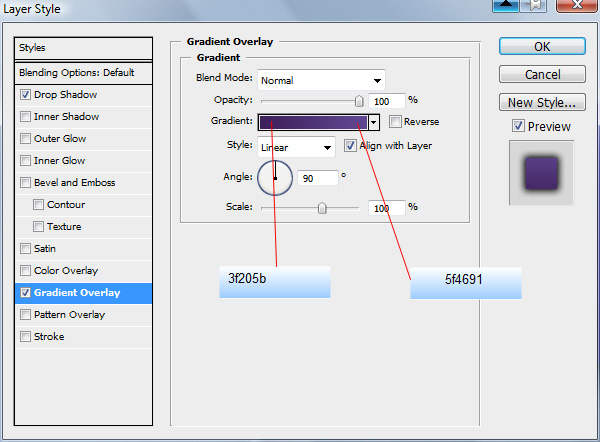Click the purple preview thumbnail
Screen dimensions: 600x442
541,173
